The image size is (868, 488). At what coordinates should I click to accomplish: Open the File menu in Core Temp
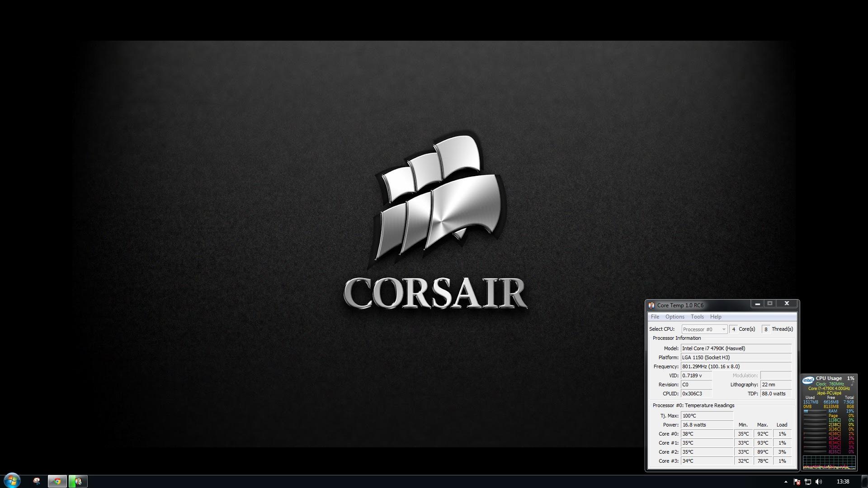tap(655, 317)
